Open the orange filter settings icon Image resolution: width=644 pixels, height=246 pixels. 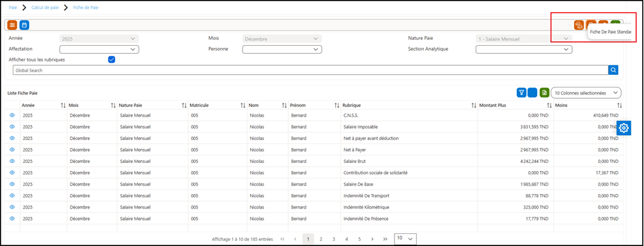pyautogui.click(x=12, y=25)
